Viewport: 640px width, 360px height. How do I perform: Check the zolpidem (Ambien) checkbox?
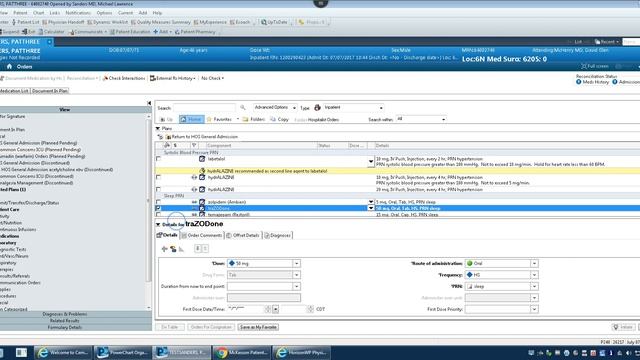158,202
